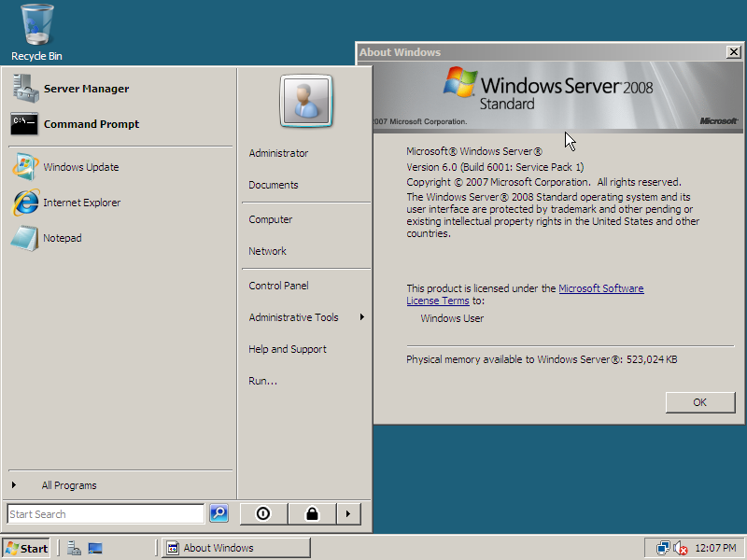747x560 pixels.
Task: Open Notepad from Start menu
Action: click(62, 238)
